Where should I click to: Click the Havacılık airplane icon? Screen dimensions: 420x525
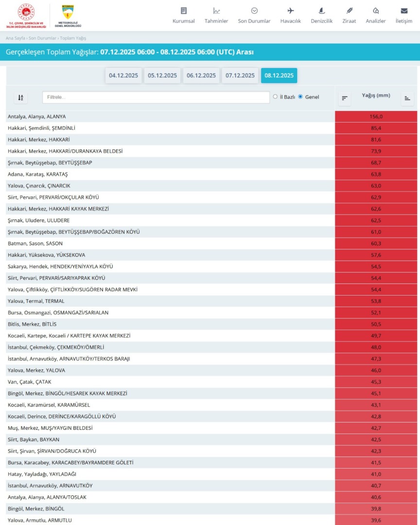point(291,11)
